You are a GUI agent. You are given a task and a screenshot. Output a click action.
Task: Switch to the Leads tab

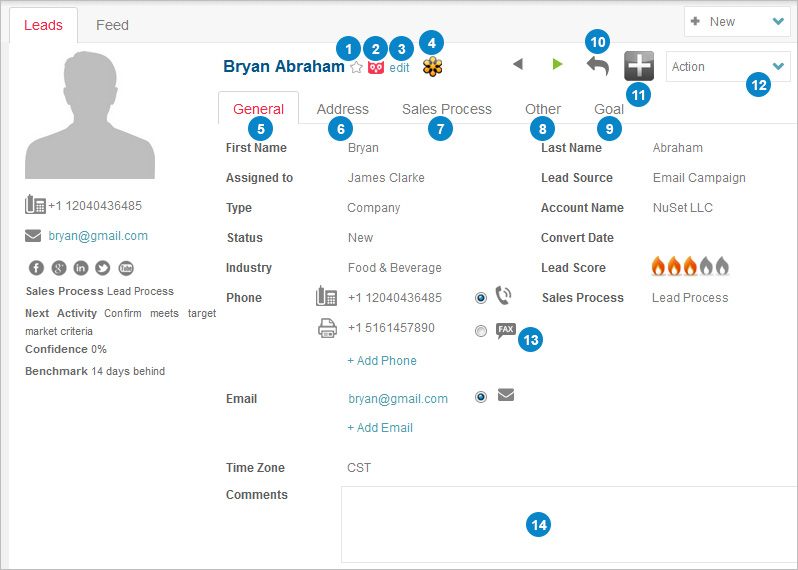click(x=43, y=25)
